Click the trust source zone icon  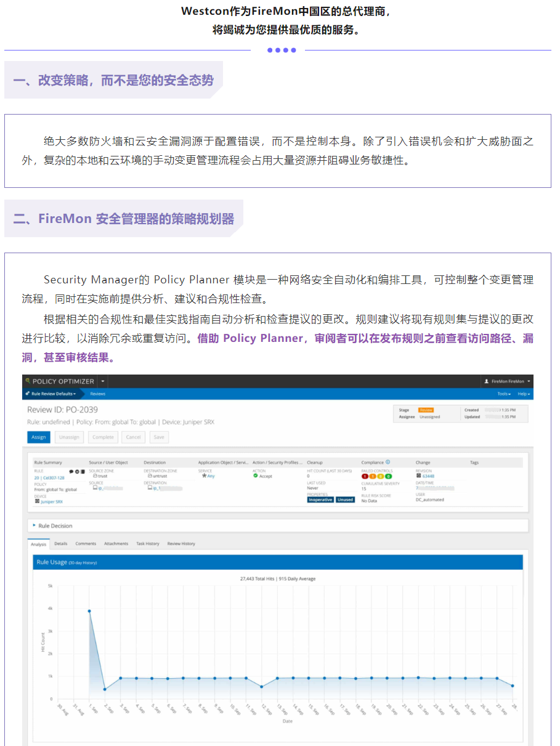coord(95,476)
